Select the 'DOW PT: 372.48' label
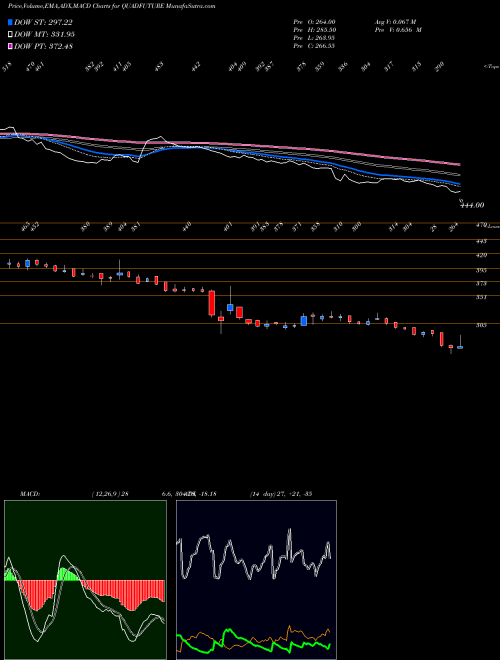This screenshot has height=660, width=500. tap(43, 46)
